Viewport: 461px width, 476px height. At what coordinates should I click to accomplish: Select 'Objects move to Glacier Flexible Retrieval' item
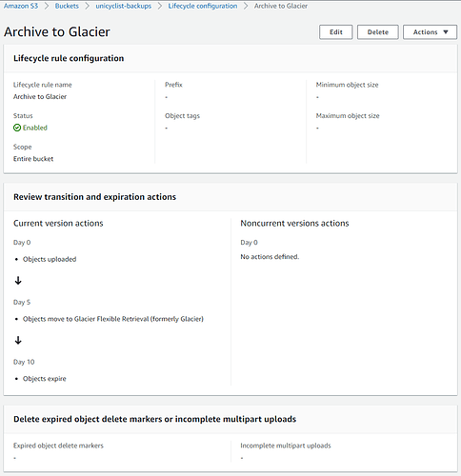click(x=113, y=319)
